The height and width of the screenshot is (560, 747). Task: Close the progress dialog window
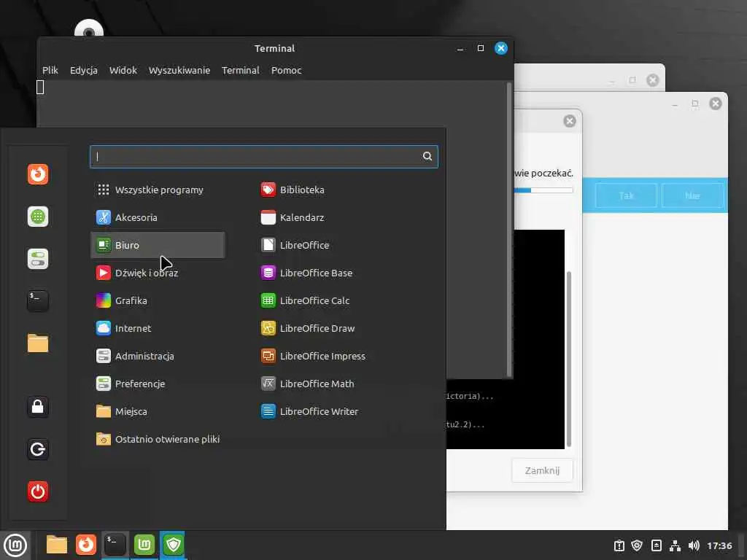[x=569, y=121]
